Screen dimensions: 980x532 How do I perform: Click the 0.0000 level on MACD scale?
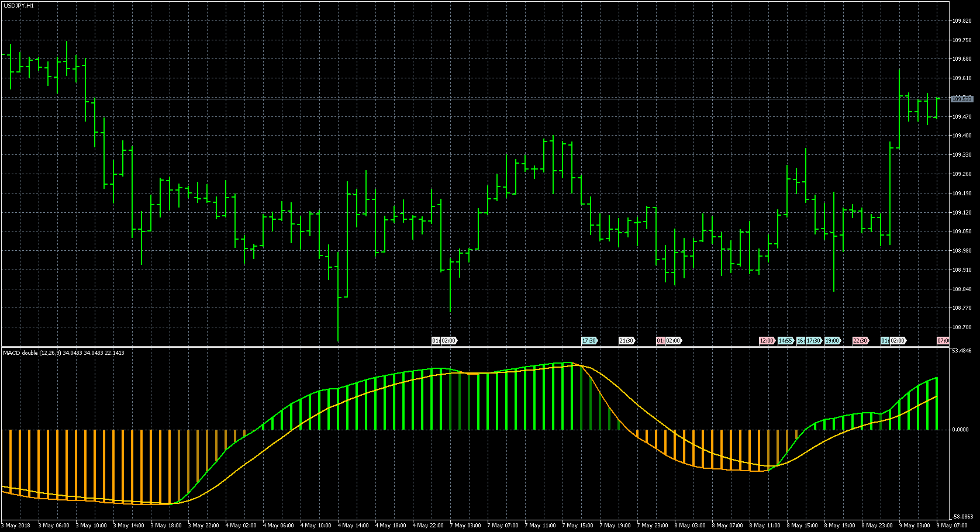[961, 430]
